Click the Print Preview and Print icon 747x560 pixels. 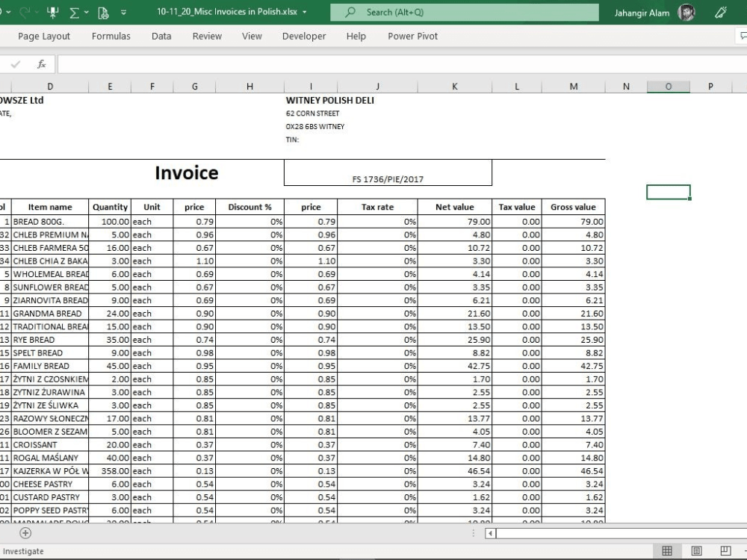pos(103,13)
